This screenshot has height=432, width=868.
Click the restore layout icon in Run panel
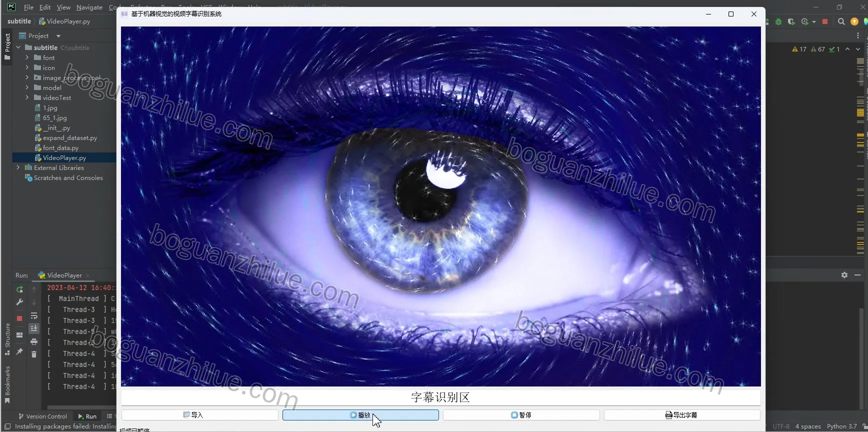pyautogui.click(x=19, y=335)
